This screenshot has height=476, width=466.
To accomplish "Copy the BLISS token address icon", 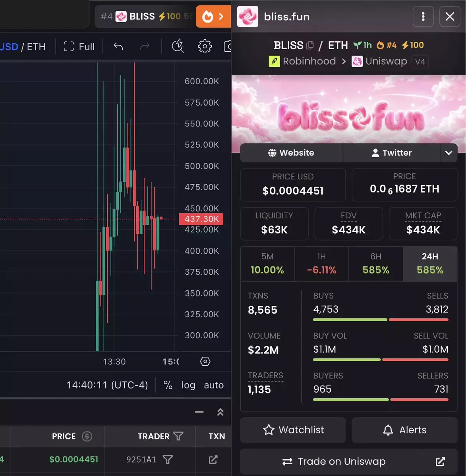I will click(x=310, y=45).
